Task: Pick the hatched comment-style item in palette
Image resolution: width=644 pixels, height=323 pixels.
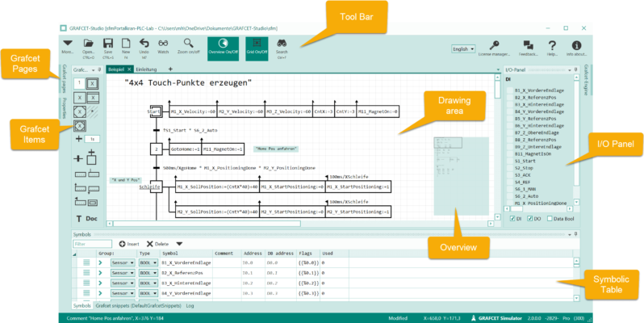Action: (93, 111)
